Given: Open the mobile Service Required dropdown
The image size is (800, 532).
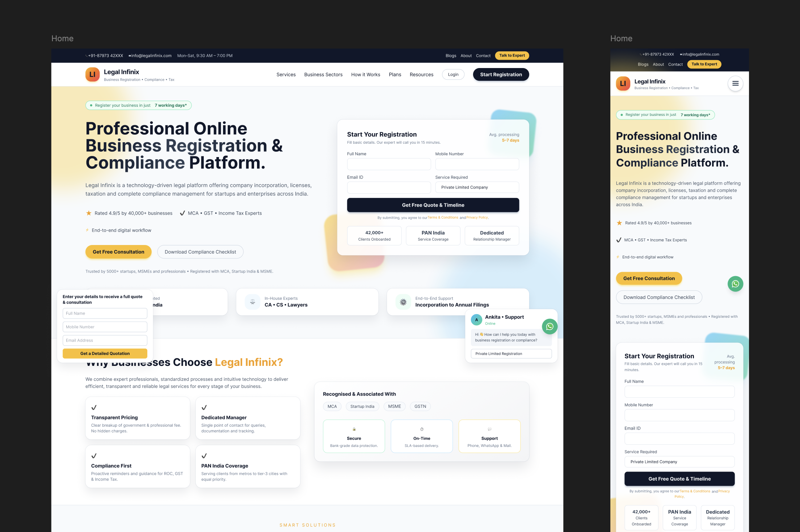Looking at the screenshot, I should 679,462.
